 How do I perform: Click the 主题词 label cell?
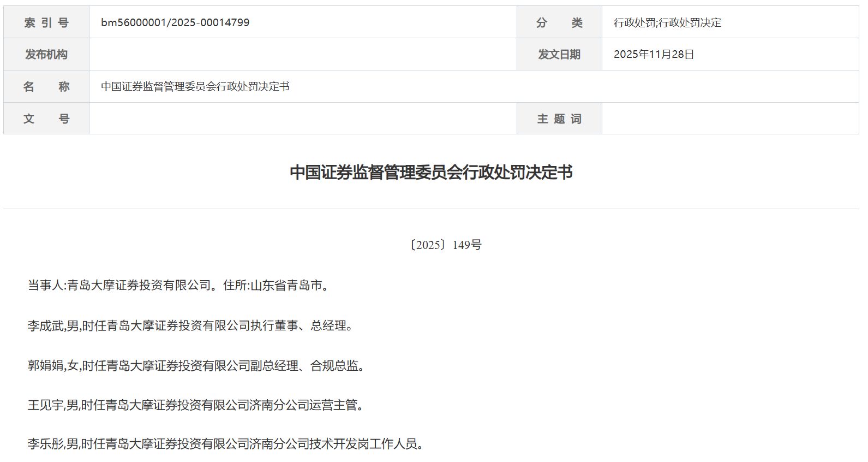point(559,119)
